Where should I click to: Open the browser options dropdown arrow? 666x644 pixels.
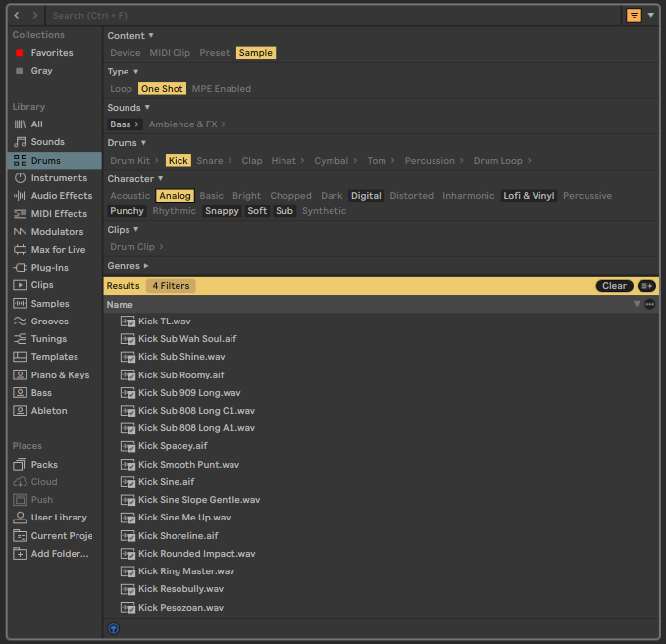tap(650, 16)
